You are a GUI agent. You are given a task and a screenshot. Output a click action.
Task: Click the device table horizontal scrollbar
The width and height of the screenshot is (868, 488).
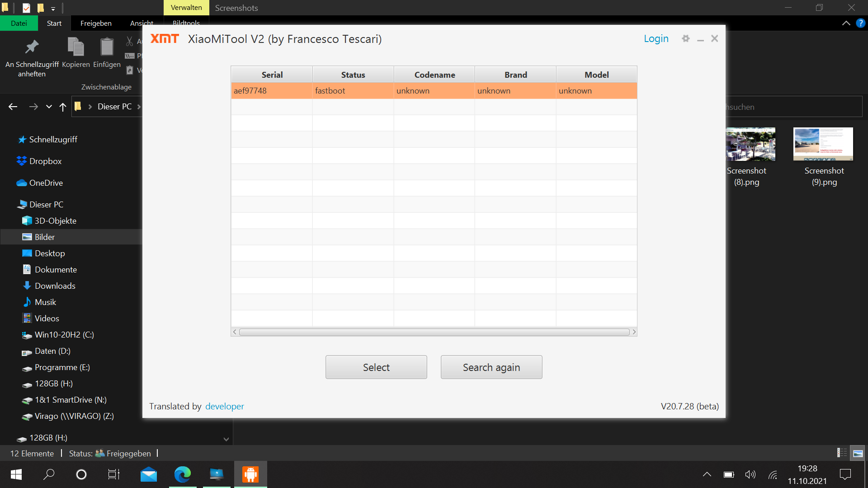click(434, 332)
